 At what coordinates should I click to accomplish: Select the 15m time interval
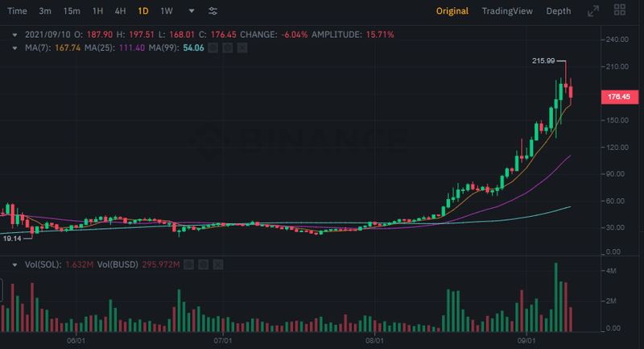[72, 11]
